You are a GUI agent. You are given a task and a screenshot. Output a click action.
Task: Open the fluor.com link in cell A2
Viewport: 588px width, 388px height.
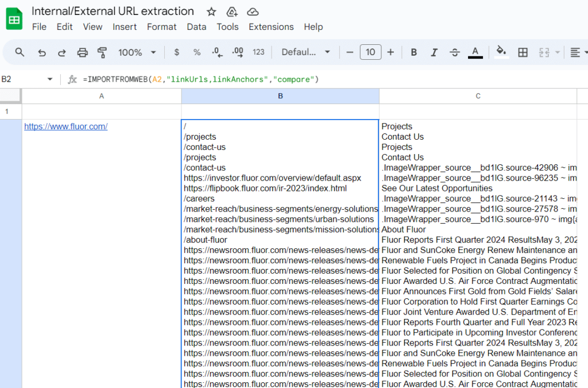65,126
